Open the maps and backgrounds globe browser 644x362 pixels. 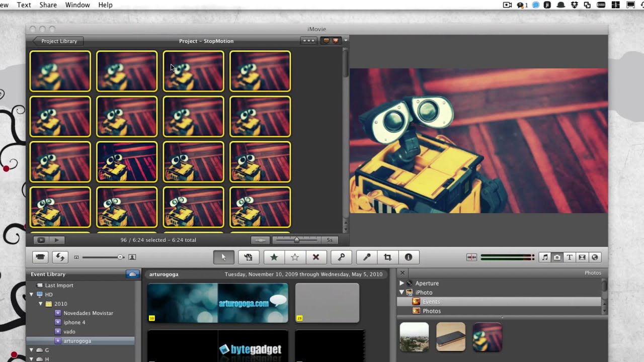[x=595, y=257]
